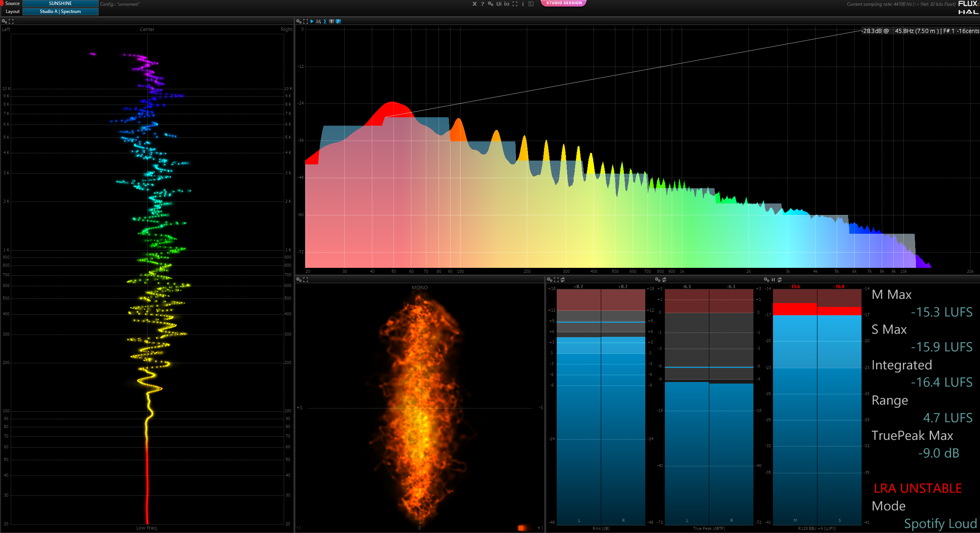
Task: Click the R128 M loudness meter bar
Action: 795,407
